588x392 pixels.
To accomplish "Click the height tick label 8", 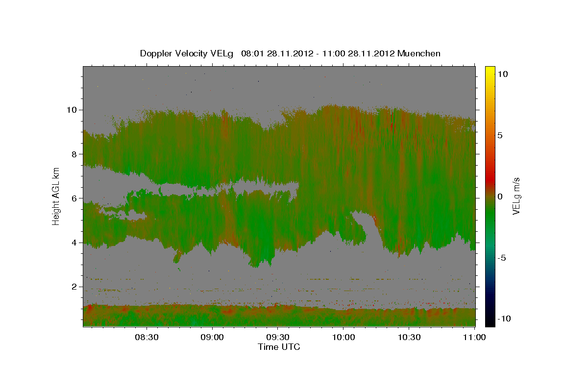I will [74, 154].
